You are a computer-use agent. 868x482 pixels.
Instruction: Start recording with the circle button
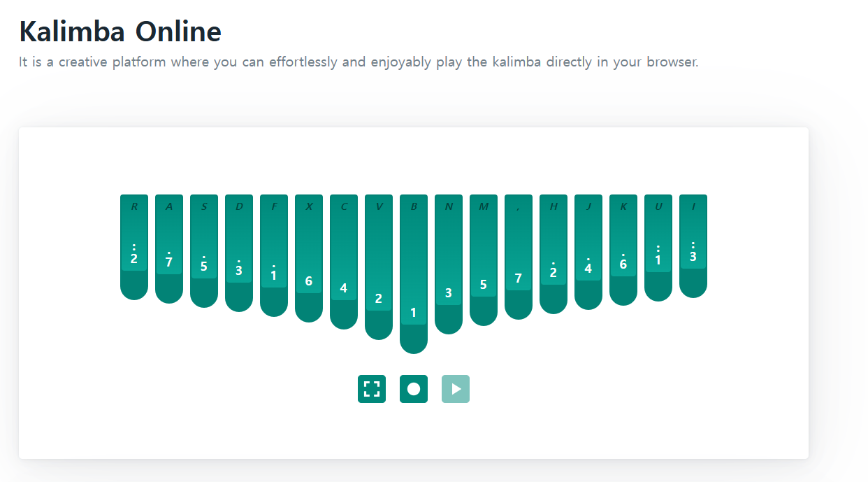[414, 389]
